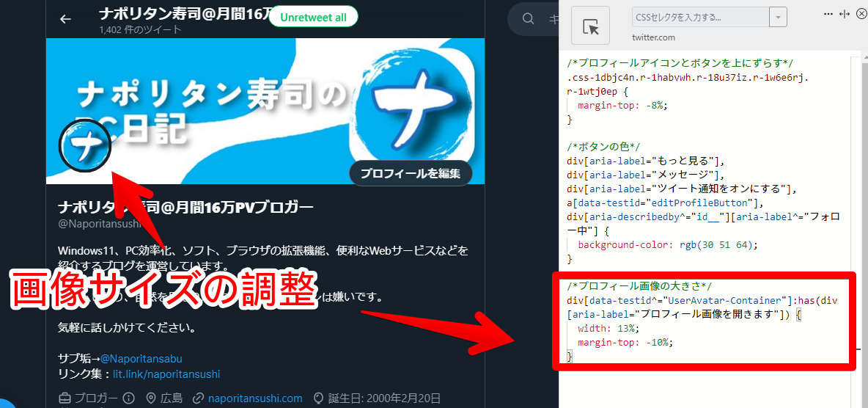Click the chain link icon before naporitansushi.com

click(x=198, y=398)
